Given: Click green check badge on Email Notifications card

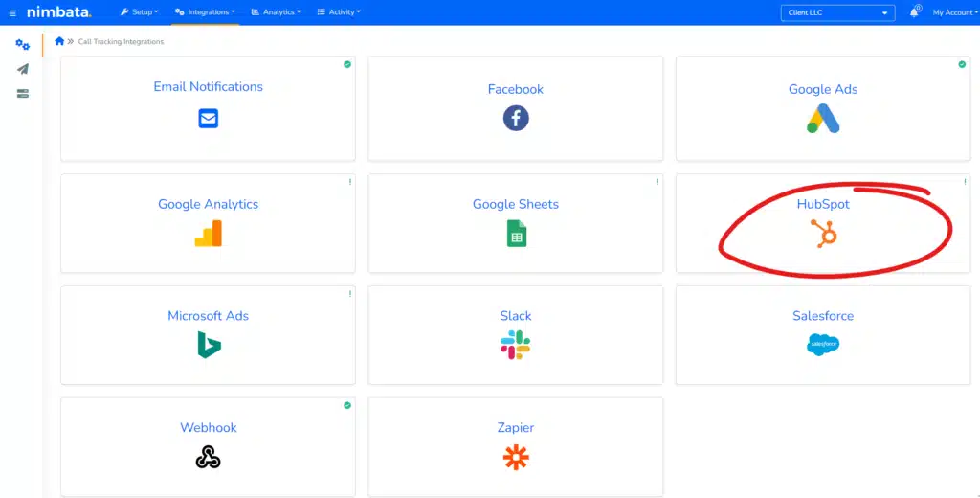Looking at the screenshot, I should pos(347,64).
